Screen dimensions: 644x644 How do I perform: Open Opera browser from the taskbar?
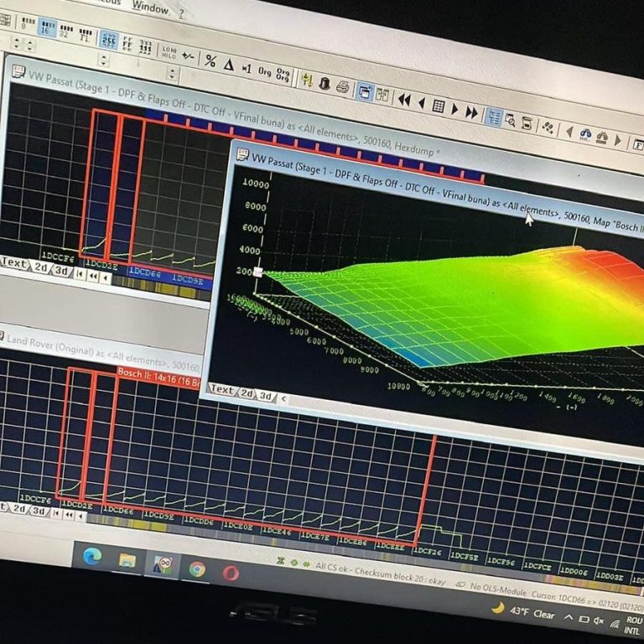[x=231, y=573]
